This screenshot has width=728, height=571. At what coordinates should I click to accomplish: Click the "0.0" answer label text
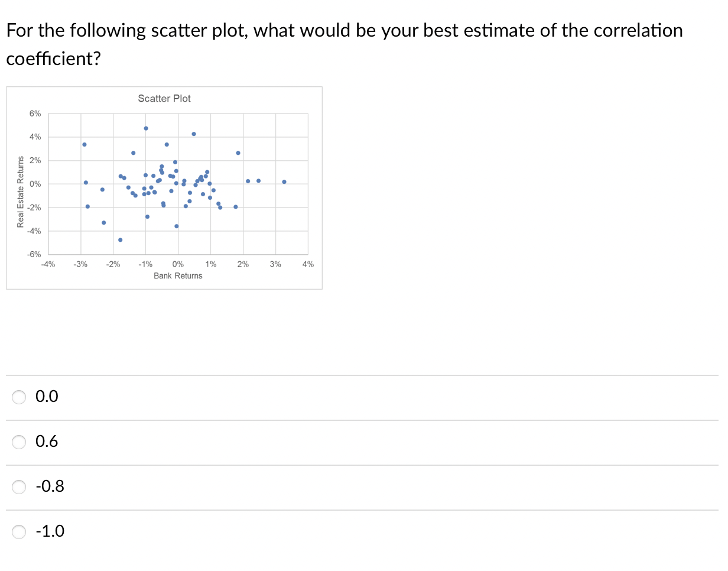[x=47, y=397]
